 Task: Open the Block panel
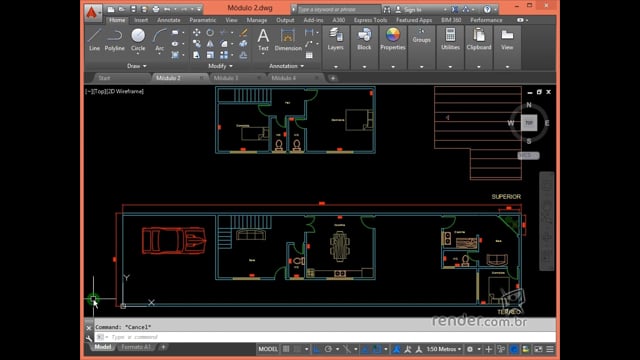364,39
